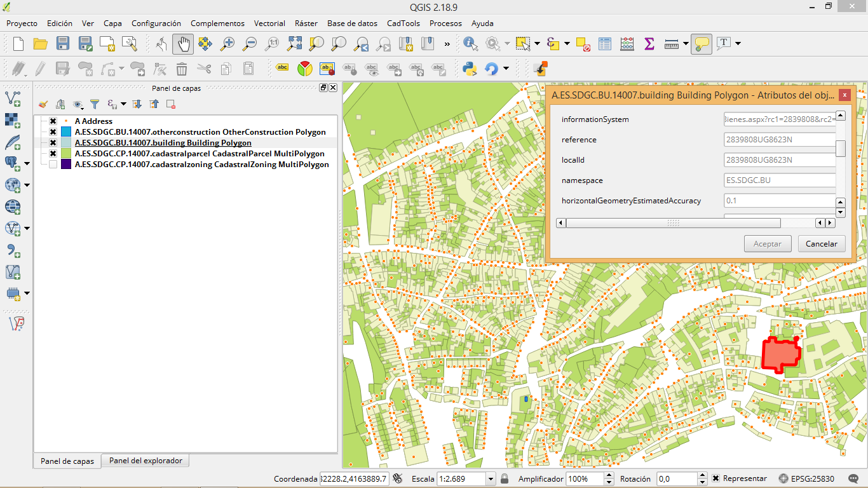Click the Statistical Summary sigma icon
The image size is (868, 488).
point(649,44)
